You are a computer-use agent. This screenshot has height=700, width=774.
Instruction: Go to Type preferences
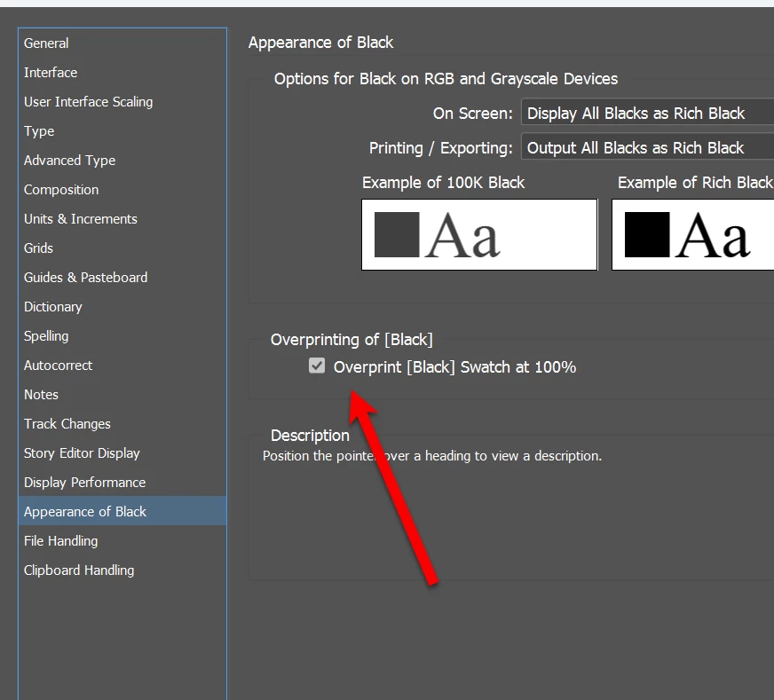[122, 131]
